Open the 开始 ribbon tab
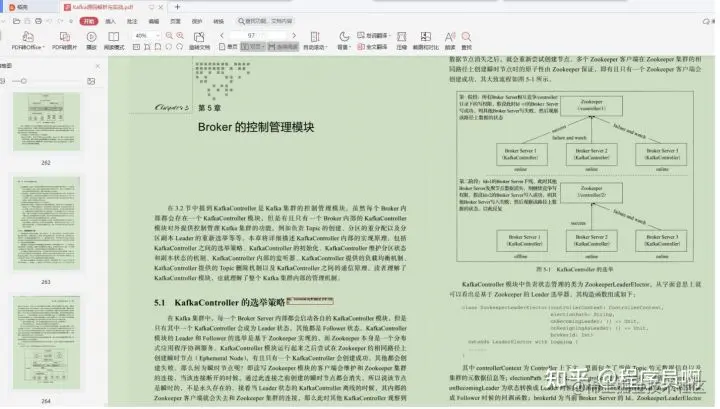This screenshot has height=409, width=720. (x=89, y=21)
